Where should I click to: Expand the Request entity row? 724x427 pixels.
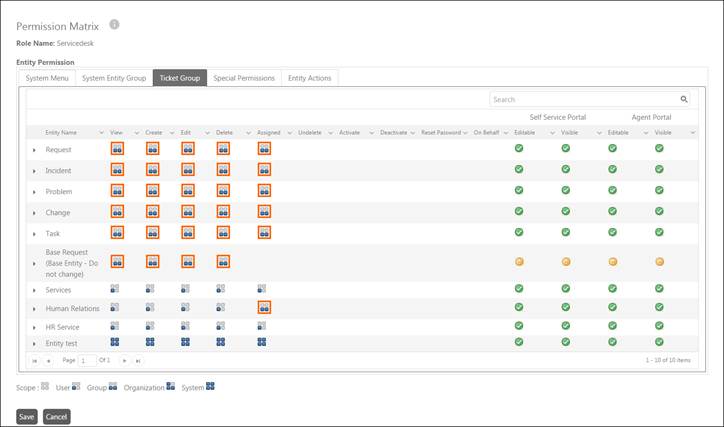(34, 150)
